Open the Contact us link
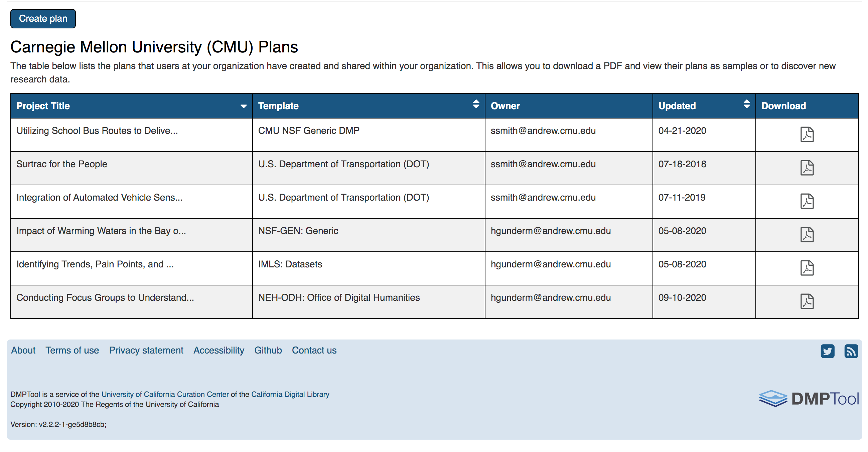 pyautogui.click(x=314, y=351)
